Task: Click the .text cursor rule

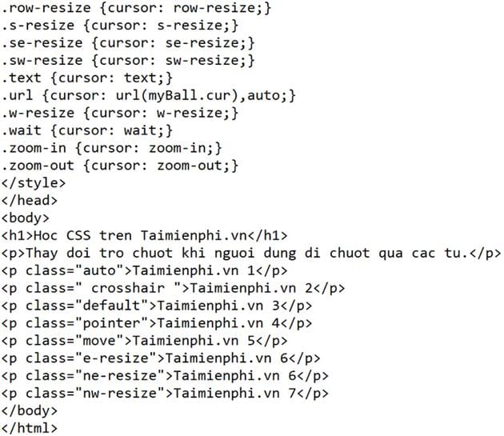Action: 86,78
